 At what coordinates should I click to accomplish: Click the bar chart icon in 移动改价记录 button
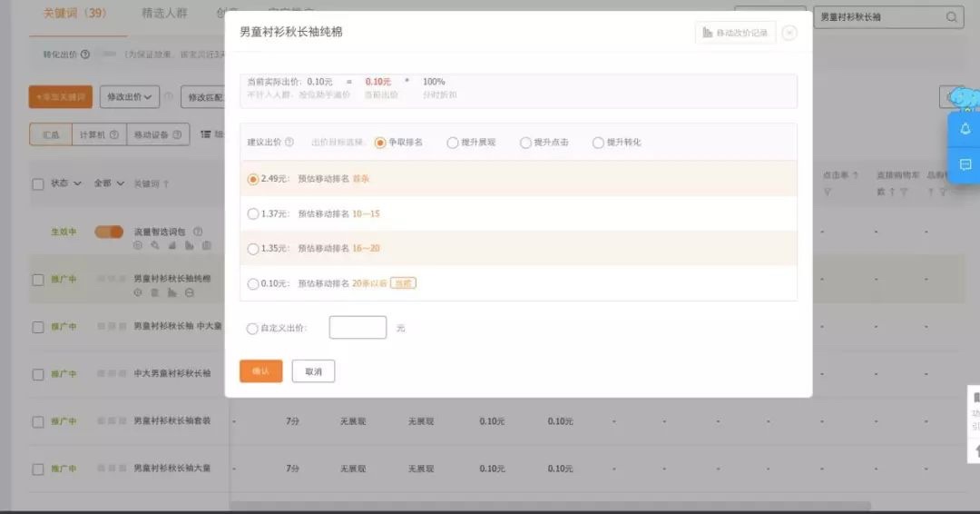pyautogui.click(x=707, y=33)
